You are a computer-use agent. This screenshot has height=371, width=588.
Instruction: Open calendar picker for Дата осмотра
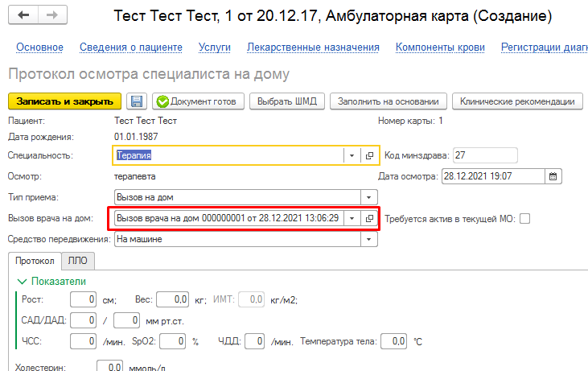(553, 175)
